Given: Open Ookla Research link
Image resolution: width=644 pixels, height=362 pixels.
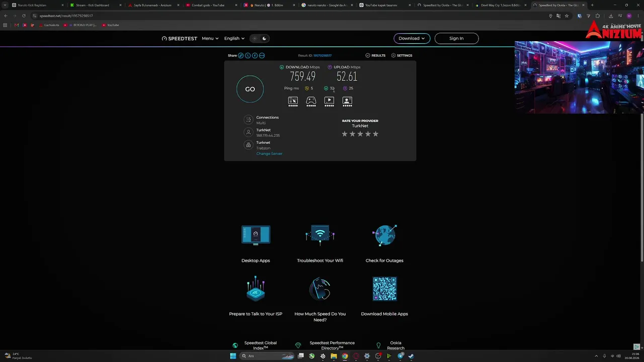Looking at the screenshot, I should 395,345.
